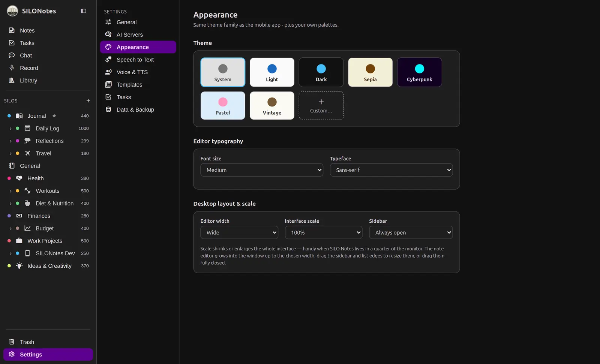Click the Ideas & Creativity lightbulb icon
The width and height of the screenshot is (600, 364).
click(x=19, y=266)
